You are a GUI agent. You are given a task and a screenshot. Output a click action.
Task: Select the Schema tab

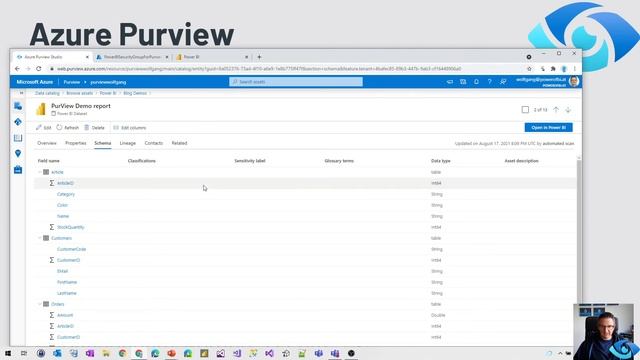[102, 143]
